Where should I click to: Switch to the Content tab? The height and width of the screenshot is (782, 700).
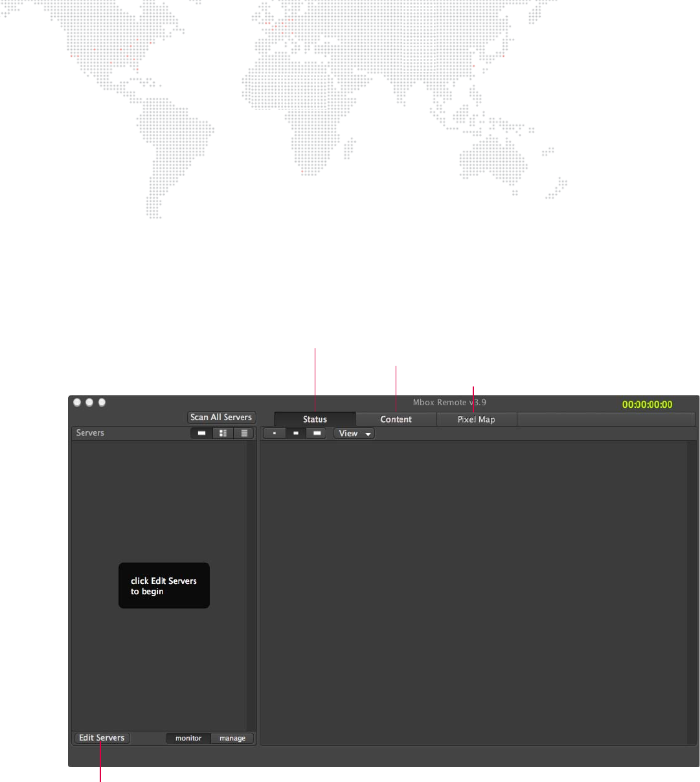pyautogui.click(x=396, y=419)
